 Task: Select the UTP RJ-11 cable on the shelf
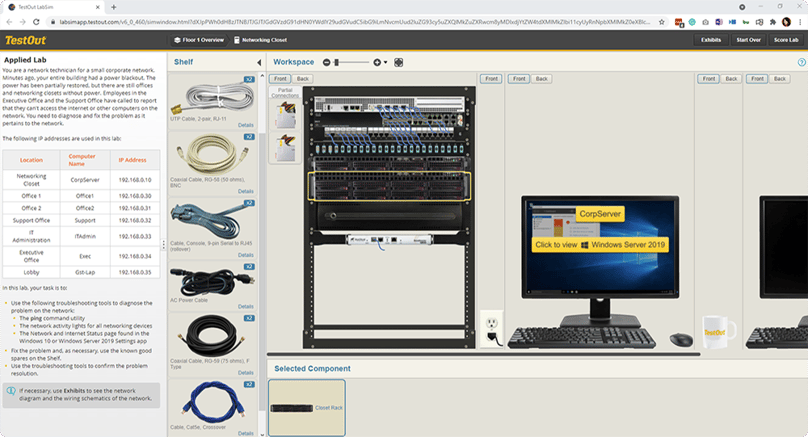[212, 98]
